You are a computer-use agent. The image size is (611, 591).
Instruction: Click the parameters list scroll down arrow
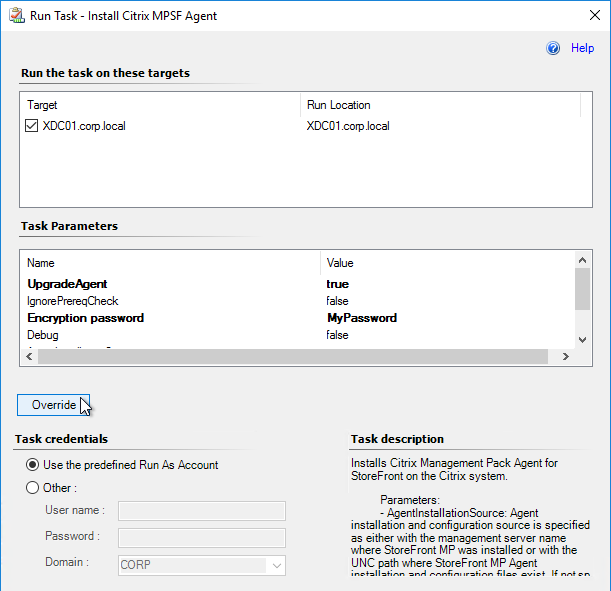point(582,340)
